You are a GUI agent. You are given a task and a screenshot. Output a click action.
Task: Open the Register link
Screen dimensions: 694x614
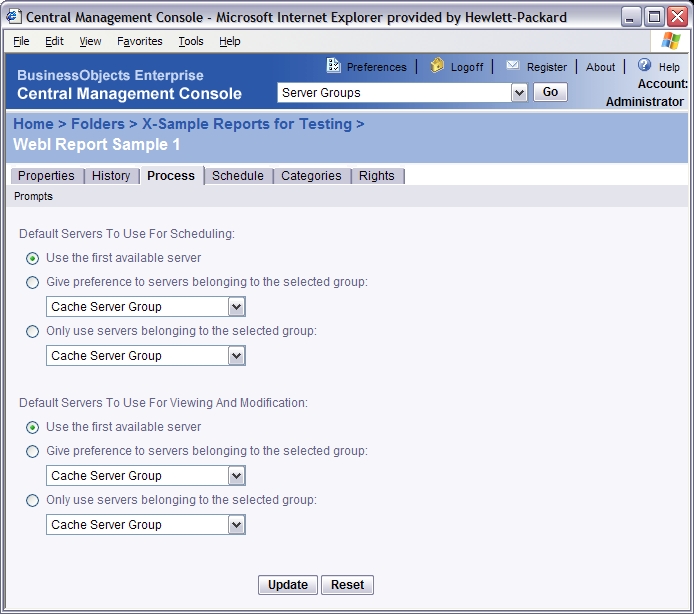tap(547, 67)
